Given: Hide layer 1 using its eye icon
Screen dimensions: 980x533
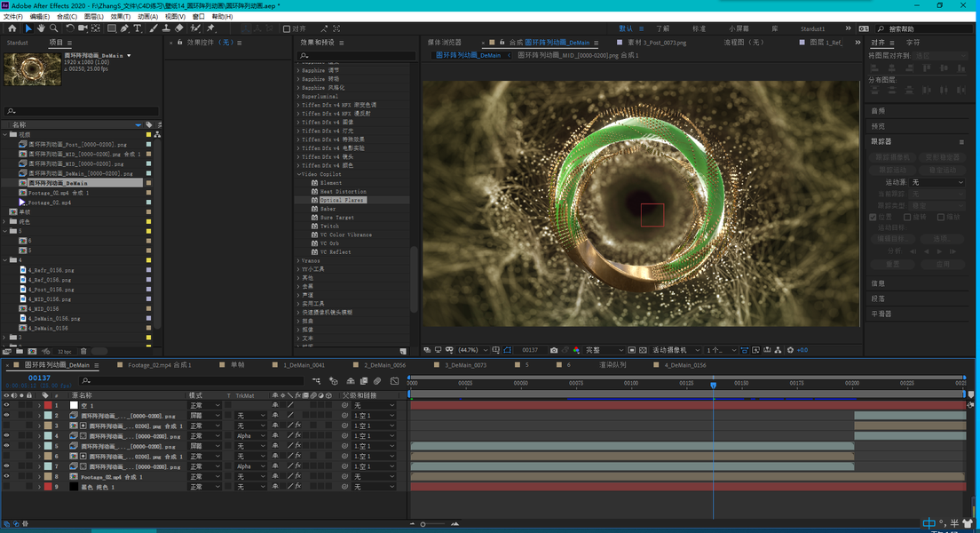Looking at the screenshot, I should pos(6,405).
